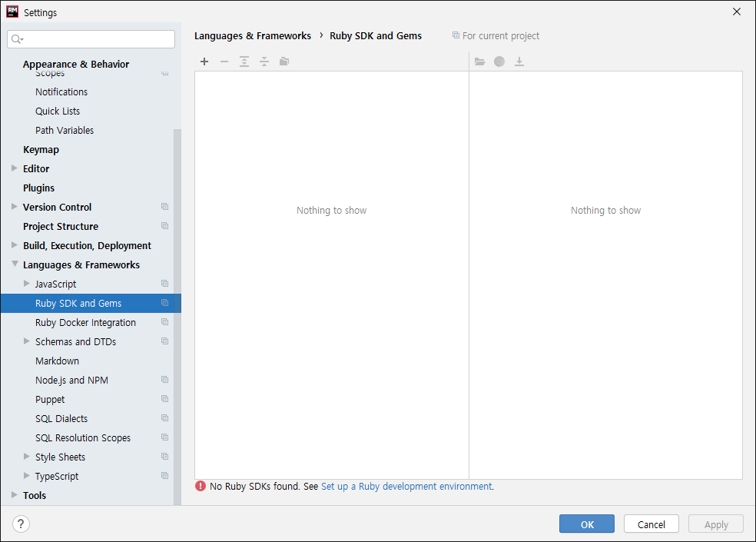Expand the TypeScript node
The height and width of the screenshot is (542, 756).
[27, 476]
